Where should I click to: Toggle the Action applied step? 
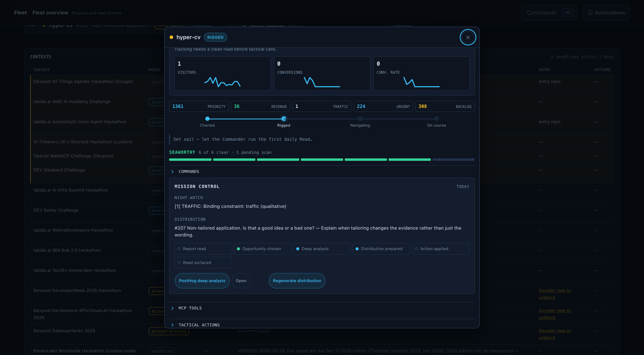[x=440, y=249]
